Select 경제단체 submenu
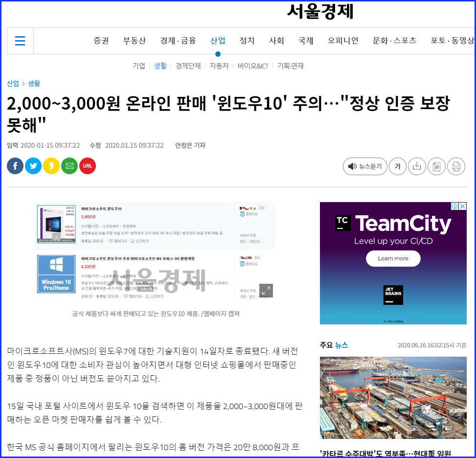 point(188,66)
